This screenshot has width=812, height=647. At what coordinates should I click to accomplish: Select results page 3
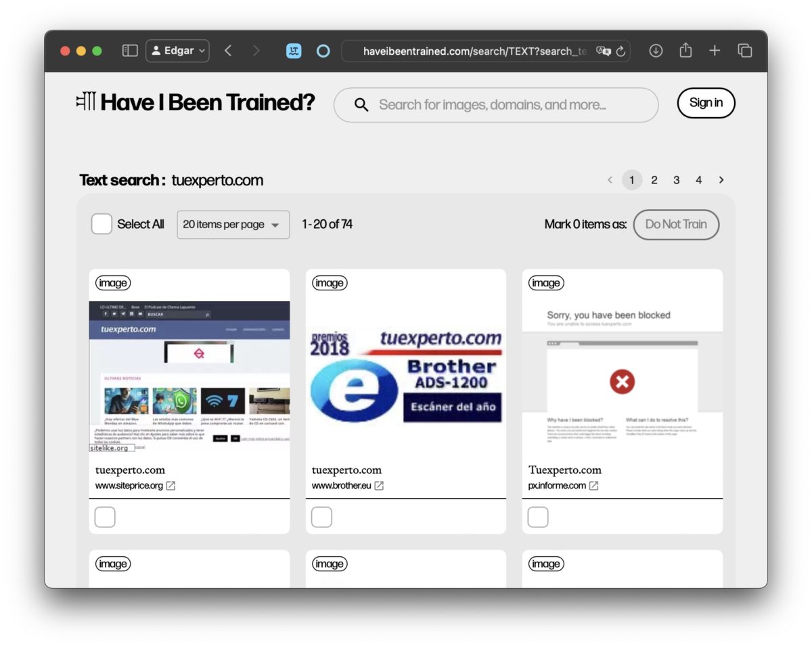pyautogui.click(x=677, y=180)
